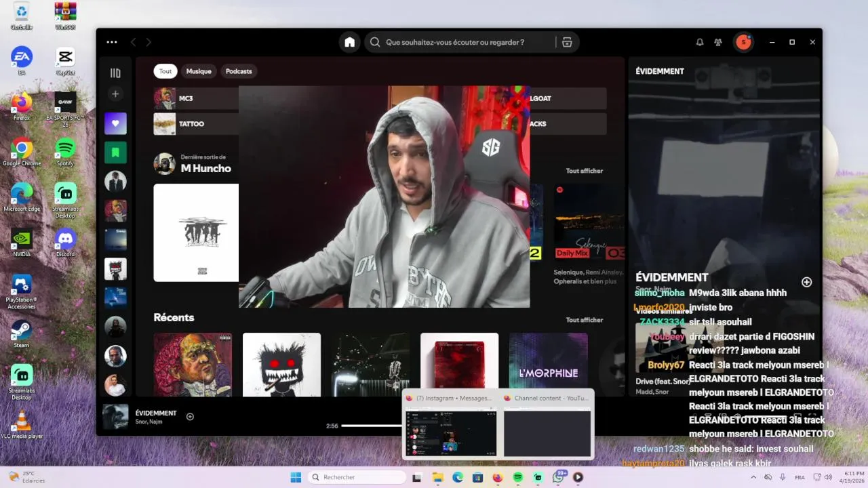Open Recycle Bin on desktop
868x488 pixels.
(x=22, y=16)
